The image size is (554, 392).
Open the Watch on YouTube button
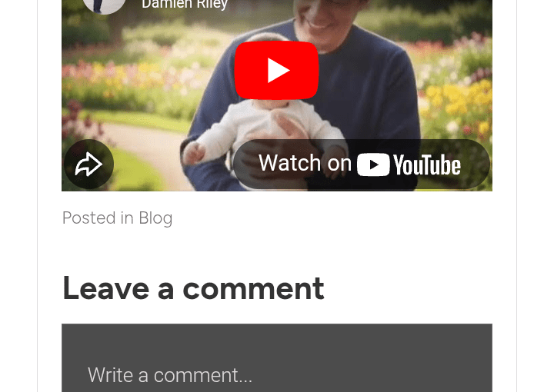[x=361, y=164]
